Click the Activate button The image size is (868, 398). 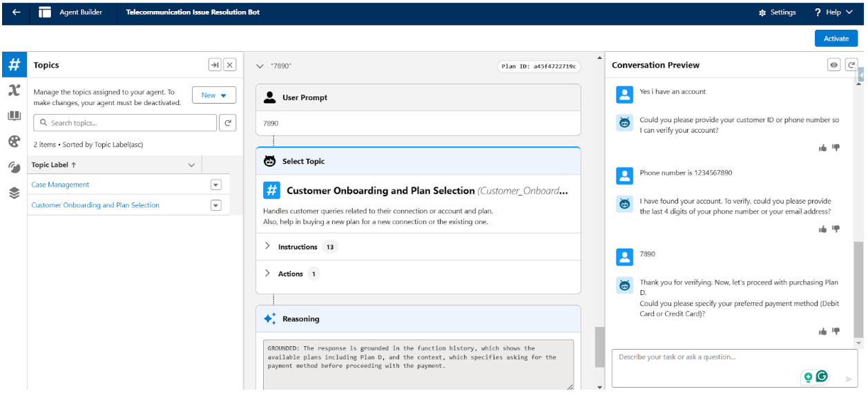coord(836,38)
